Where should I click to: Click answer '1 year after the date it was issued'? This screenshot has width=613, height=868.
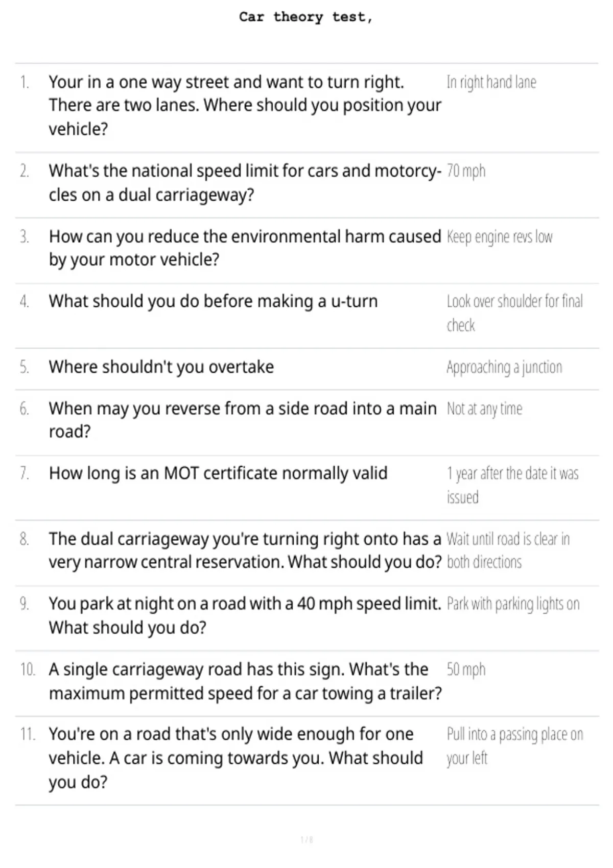[x=513, y=485]
